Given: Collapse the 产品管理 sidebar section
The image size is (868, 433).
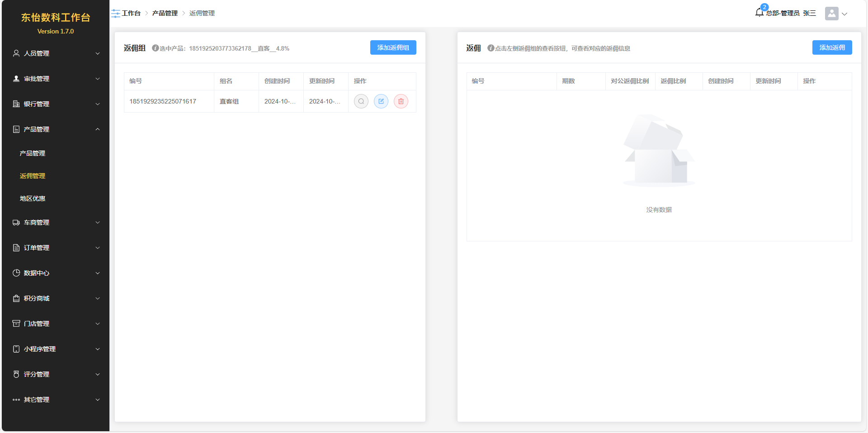Looking at the screenshot, I should 55,129.
